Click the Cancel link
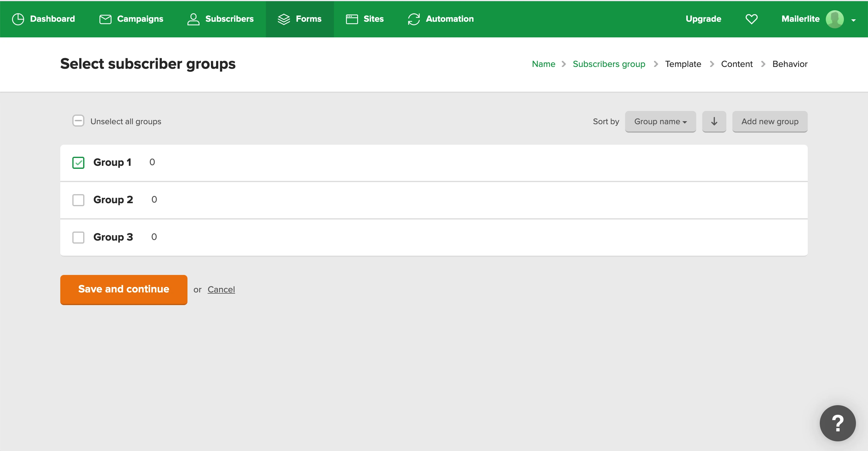 coord(221,289)
